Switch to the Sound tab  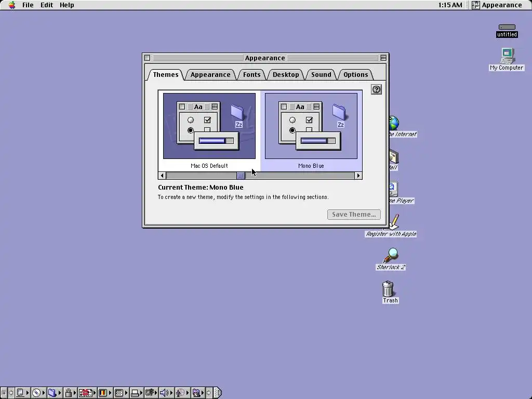[321, 75]
